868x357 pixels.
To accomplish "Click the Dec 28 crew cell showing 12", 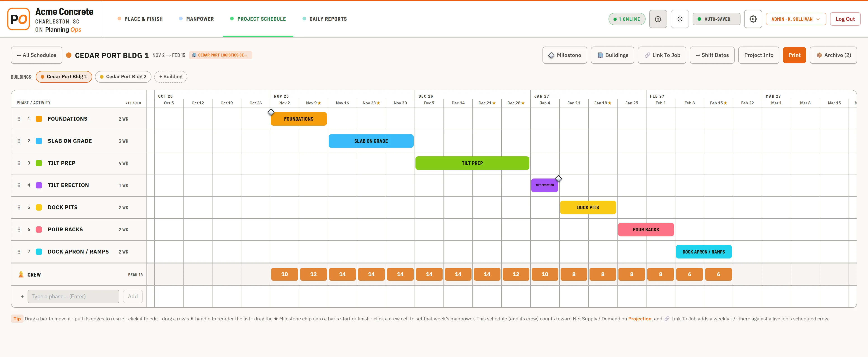I will tap(516, 275).
